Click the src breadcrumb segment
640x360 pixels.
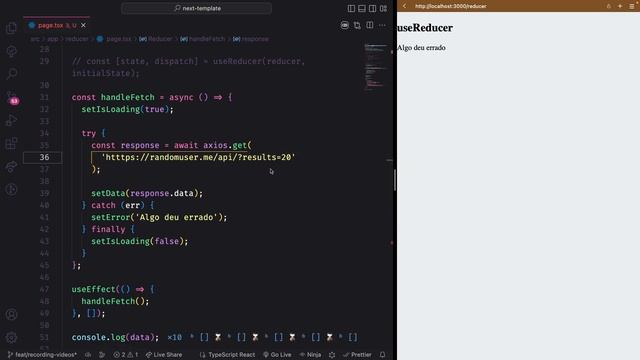point(35,39)
